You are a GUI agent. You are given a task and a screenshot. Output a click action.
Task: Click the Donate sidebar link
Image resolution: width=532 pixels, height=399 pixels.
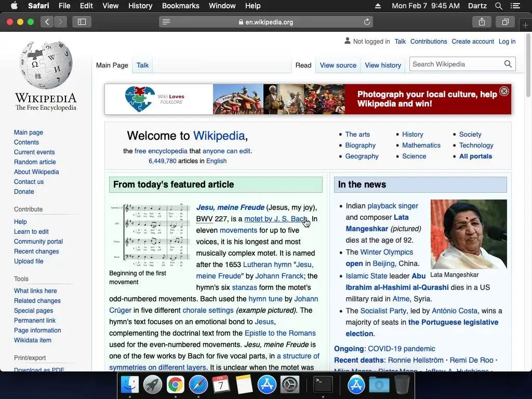(24, 191)
